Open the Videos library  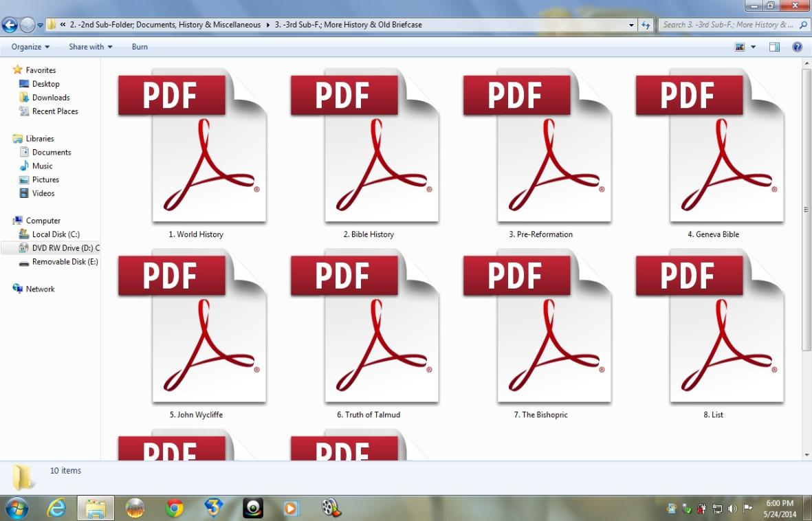pos(36,193)
